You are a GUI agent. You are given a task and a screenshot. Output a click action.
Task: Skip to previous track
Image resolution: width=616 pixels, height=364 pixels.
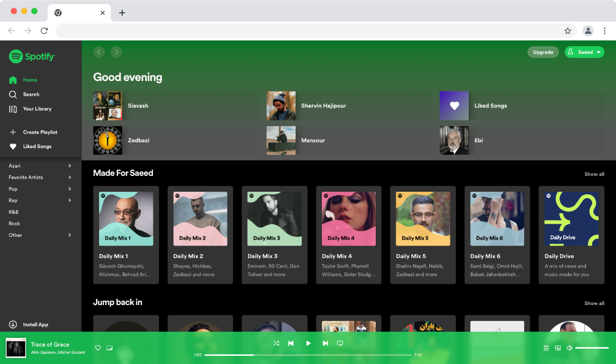click(x=291, y=343)
